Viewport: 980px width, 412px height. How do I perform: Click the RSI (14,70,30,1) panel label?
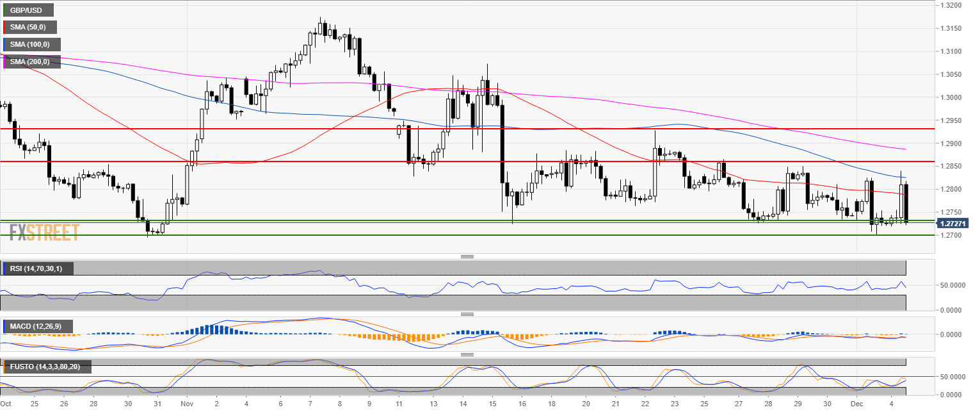pos(38,268)
